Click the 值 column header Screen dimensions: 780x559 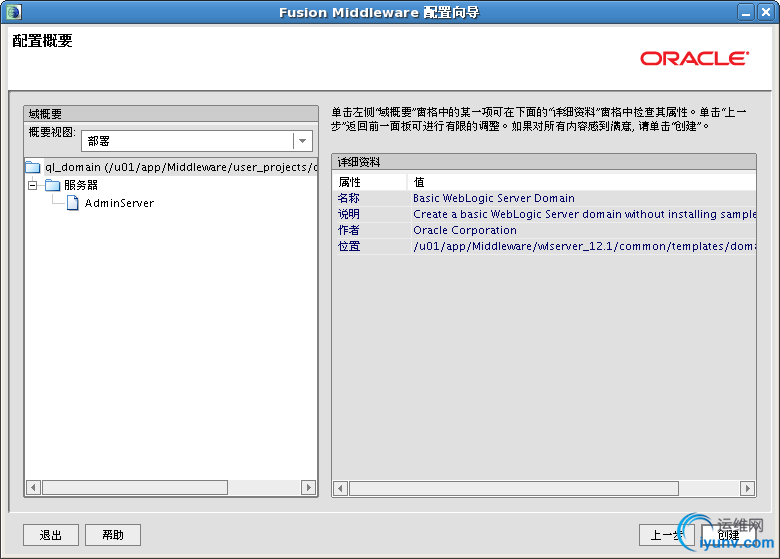(582, 182)
